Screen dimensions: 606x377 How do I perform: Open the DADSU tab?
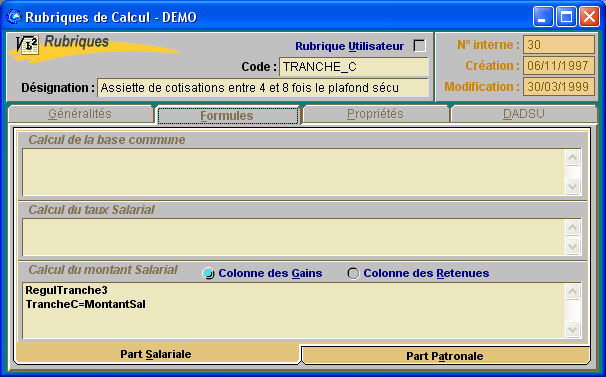[524, 114]
